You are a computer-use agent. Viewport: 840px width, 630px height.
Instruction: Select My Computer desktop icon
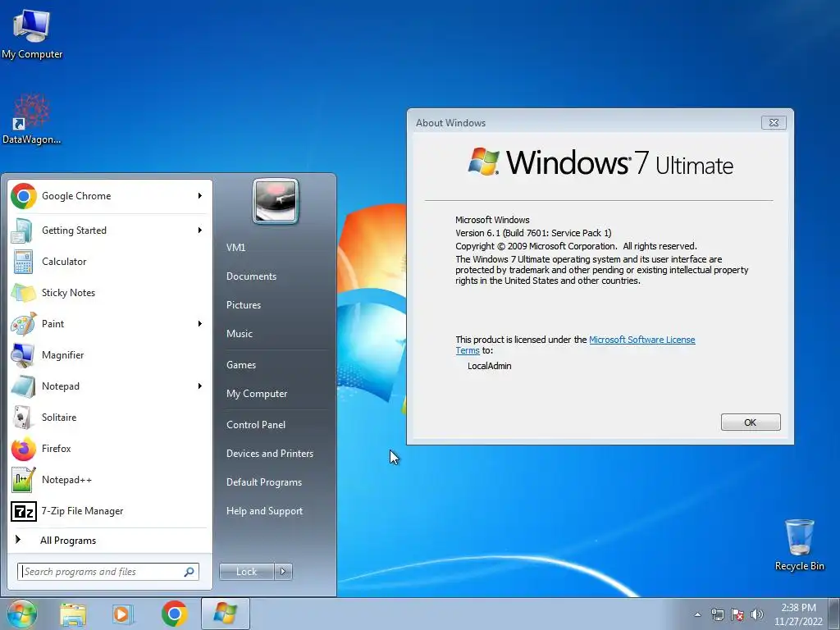point(32,33)
